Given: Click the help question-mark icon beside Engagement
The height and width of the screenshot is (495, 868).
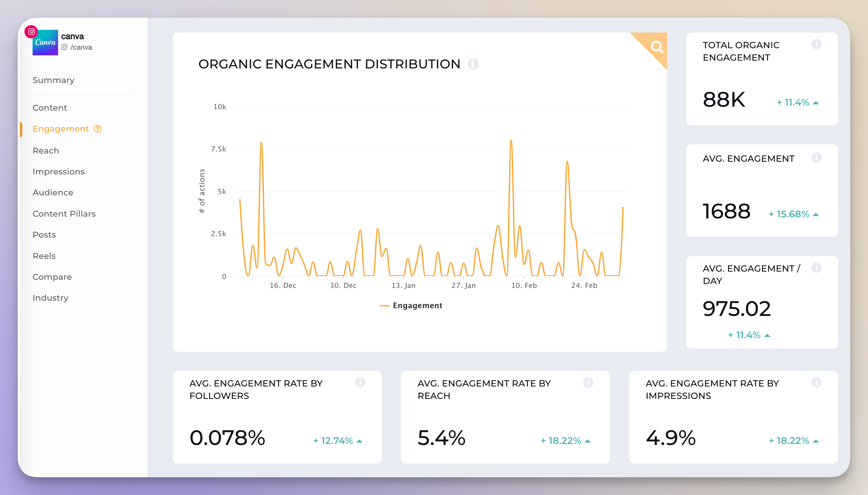Looking at the screenshot, I should pos(97,129).
